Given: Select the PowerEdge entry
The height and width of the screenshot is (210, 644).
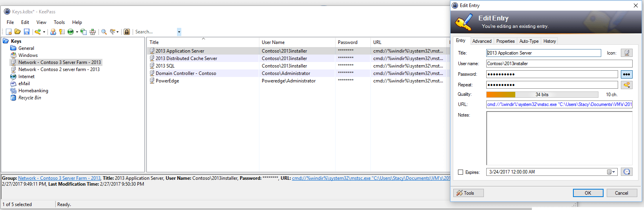Looking at the screenshot, I should (x=167, y=81).
